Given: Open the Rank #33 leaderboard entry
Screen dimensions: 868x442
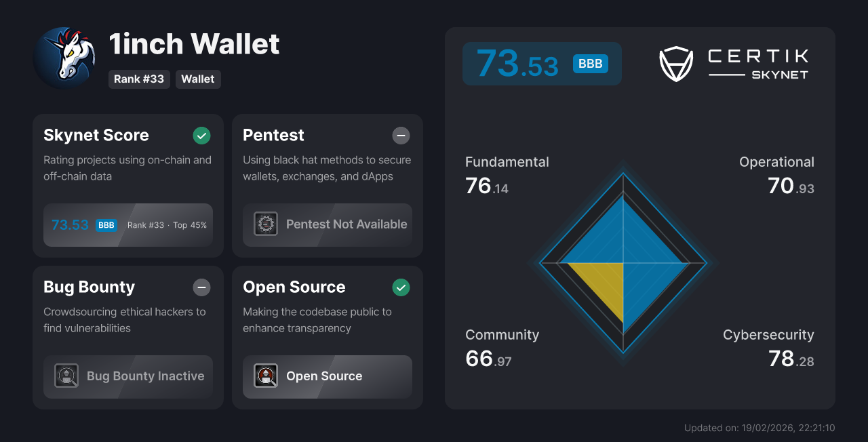Looking at the screenshot, I should coord(139,79).
